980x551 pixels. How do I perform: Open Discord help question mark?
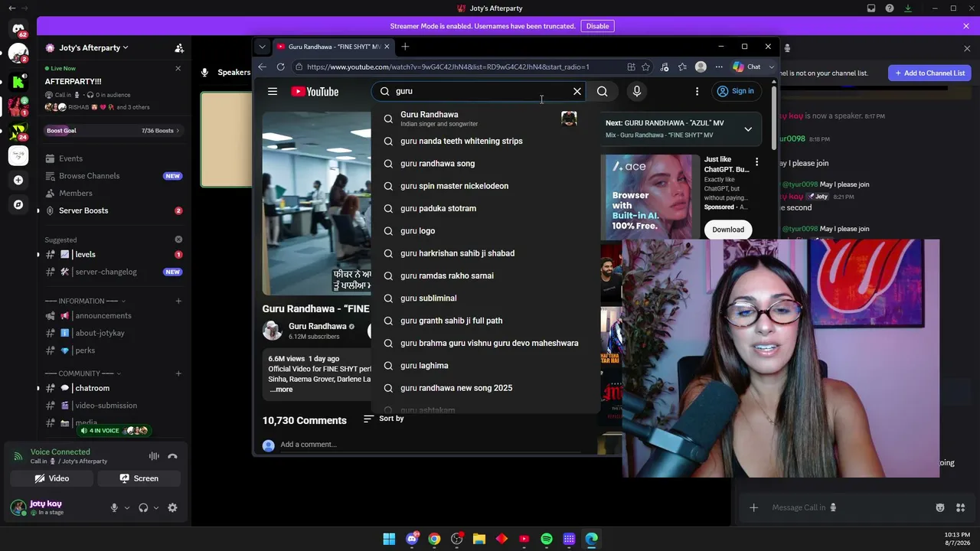(x=890, y=8)
